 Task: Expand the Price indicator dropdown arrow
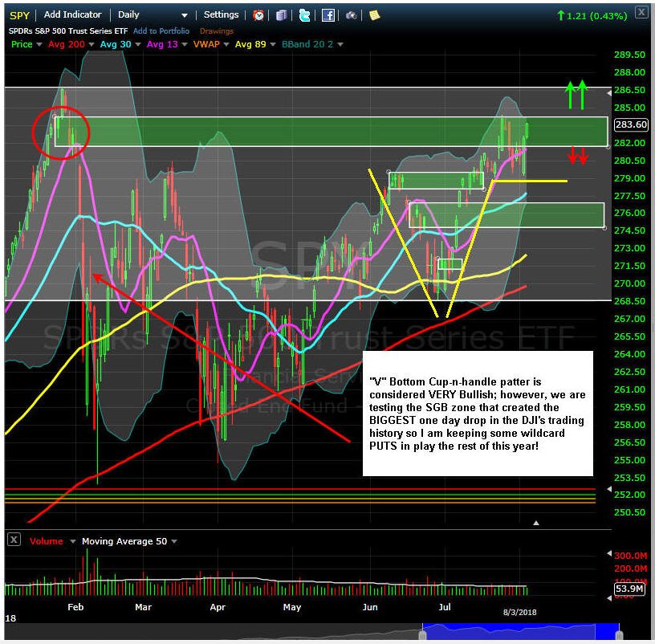click(x=39, y=44)
